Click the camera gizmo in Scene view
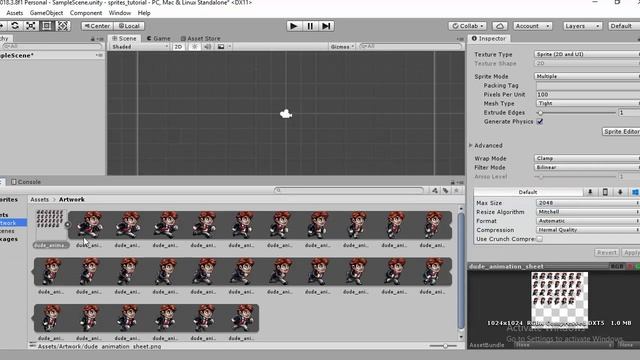 [286, 114]
